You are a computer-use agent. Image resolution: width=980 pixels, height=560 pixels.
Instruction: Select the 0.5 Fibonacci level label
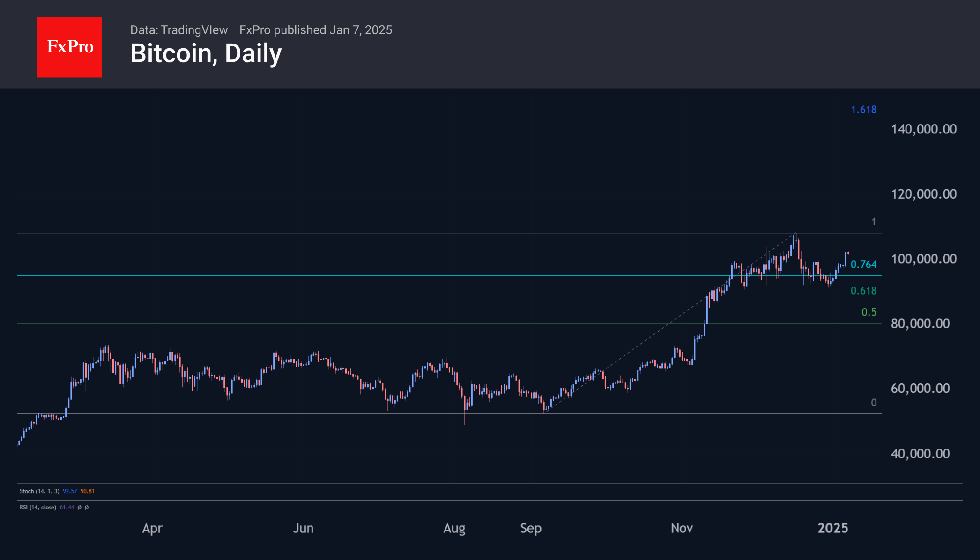tap(869, 312)
